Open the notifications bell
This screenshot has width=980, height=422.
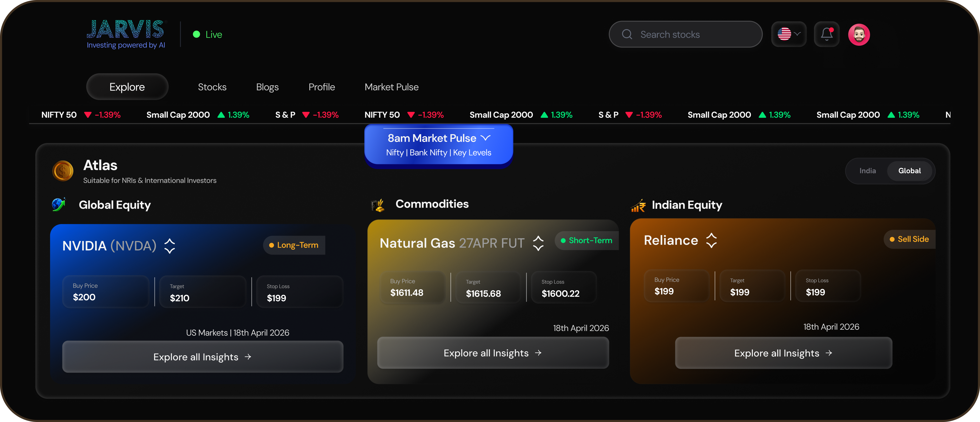point(826,34)
